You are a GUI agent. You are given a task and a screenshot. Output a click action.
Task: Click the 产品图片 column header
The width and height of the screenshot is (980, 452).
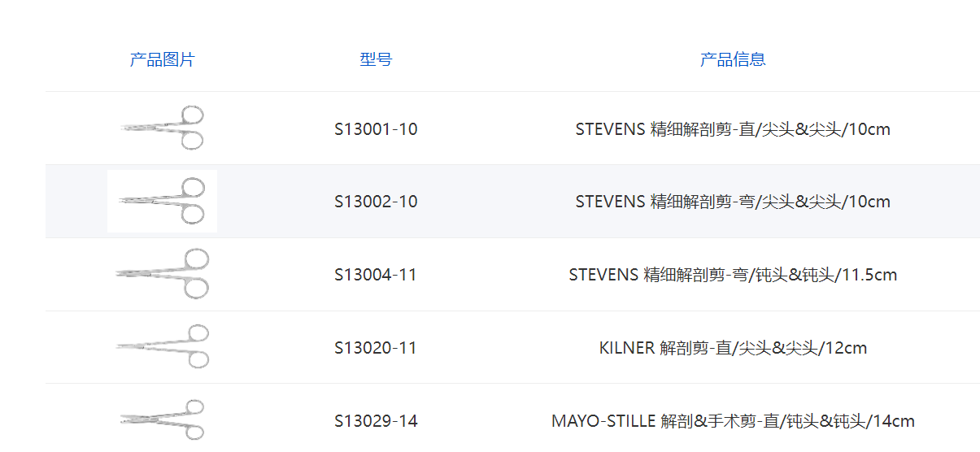click(x=163, y=59)
